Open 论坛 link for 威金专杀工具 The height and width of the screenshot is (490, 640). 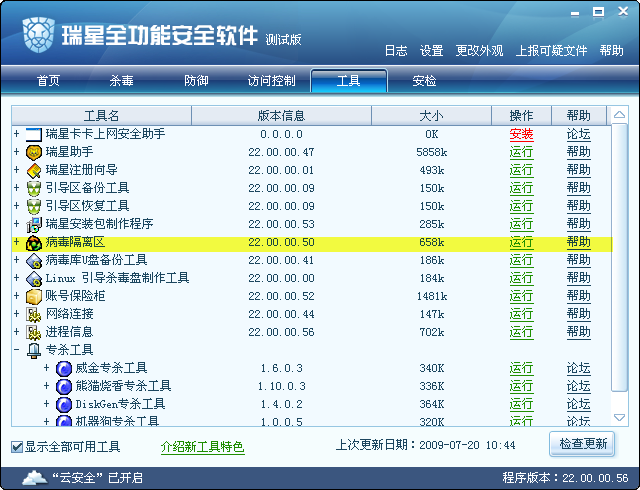pyautogui.click(x=578, y=368)
